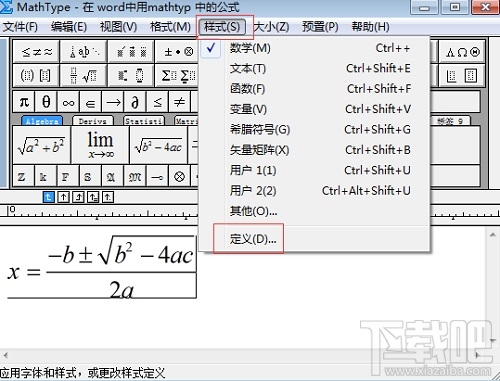The width and height of the screenshot is (500, 381).
Task: Select the fifth tab-stop alignment button
Action: point(108,197)
